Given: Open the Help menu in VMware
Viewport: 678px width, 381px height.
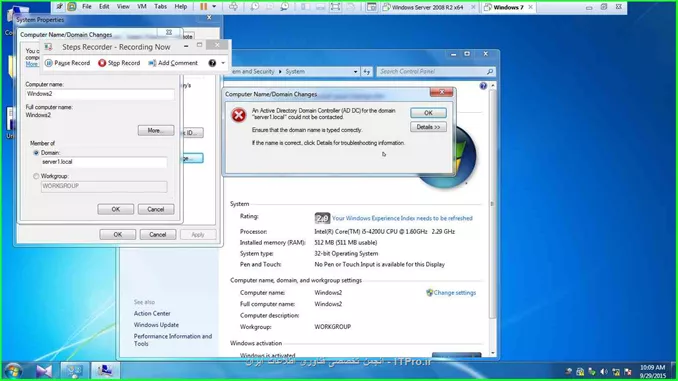Looking at the screenshot, I should 180,6.
